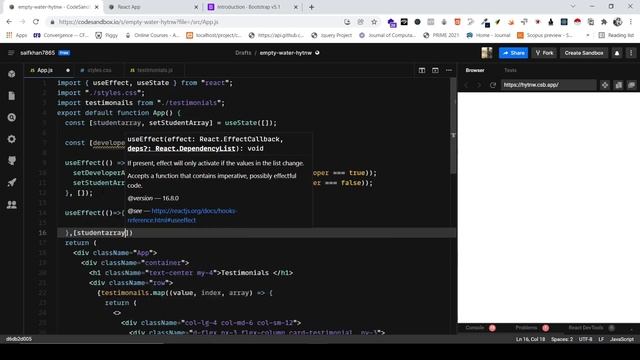Image resolution: width=640 pixels, height=360 pixels.
Task: Open the File Explorer sidebar icon
Action: tap(12, 96)
